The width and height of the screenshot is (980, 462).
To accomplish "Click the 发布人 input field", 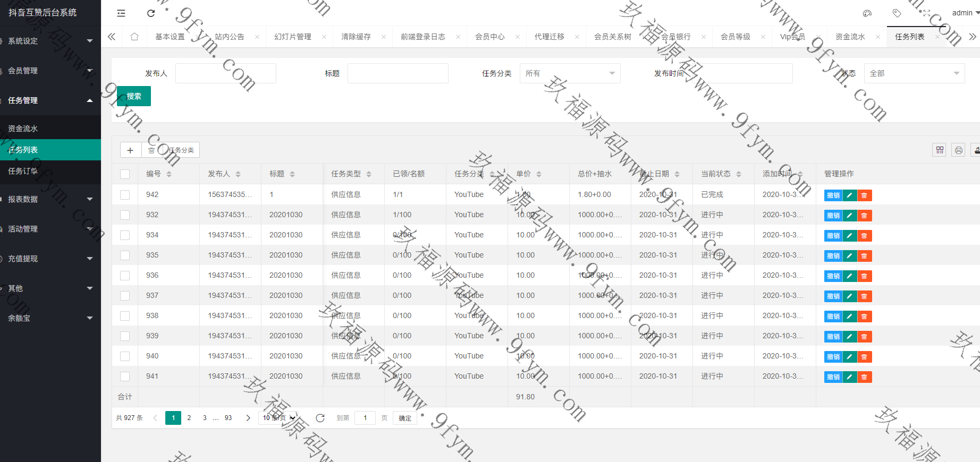I will [225, 73].
